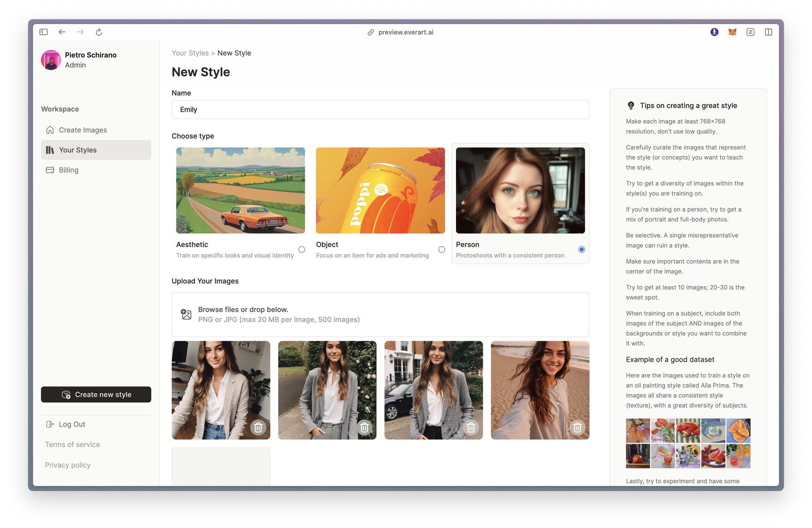The height and width of the screenshot is (528, 812).
Task: Click the add-image upload icon
Action: pyautogui.click(x=186, y=314)
